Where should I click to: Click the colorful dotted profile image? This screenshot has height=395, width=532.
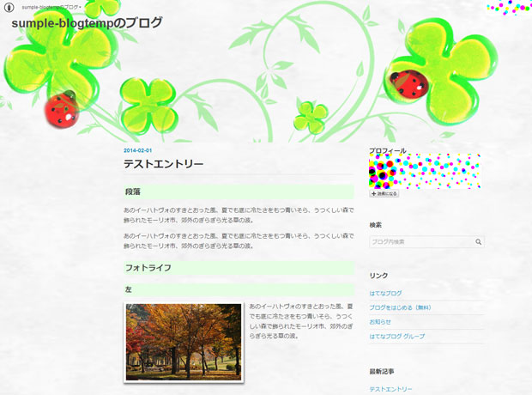424,171
